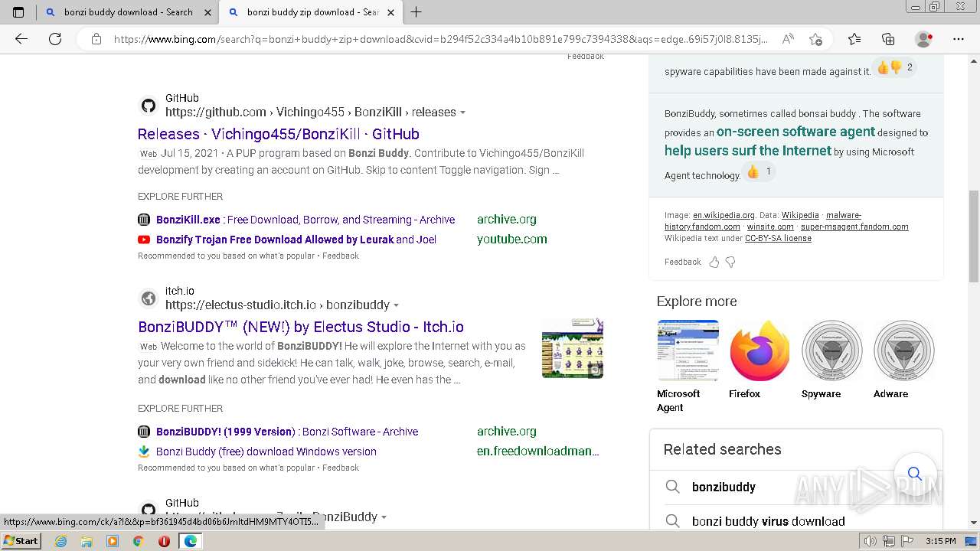980x551 pixels.
Task: Click the taskbar clock 3:15 PM
Action: click(x=940, y=541)
